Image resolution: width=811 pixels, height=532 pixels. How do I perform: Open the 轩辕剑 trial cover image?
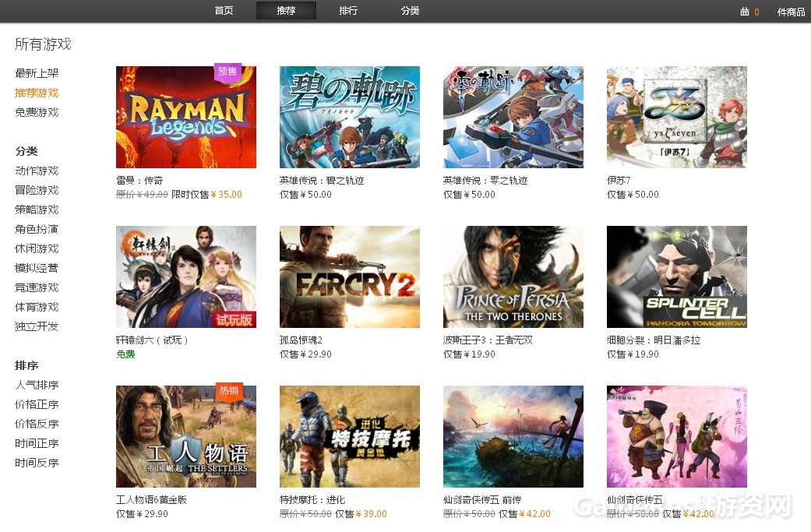(x=186, y=277)
